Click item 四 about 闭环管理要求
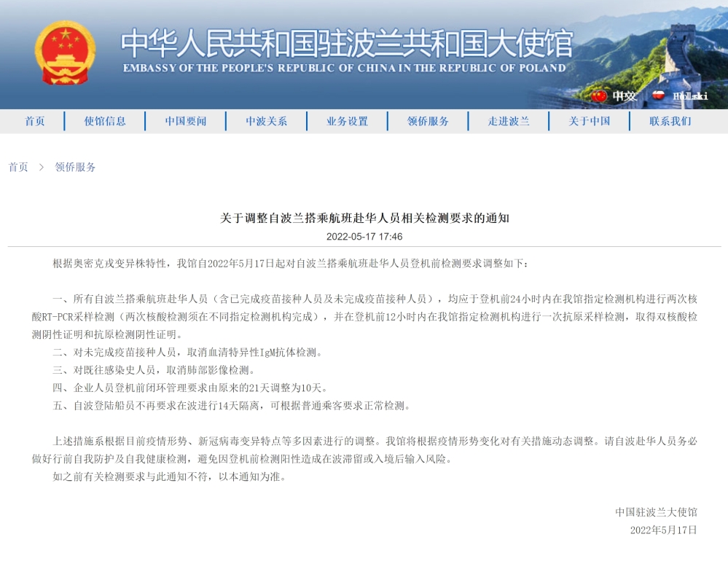 (190, 388)
